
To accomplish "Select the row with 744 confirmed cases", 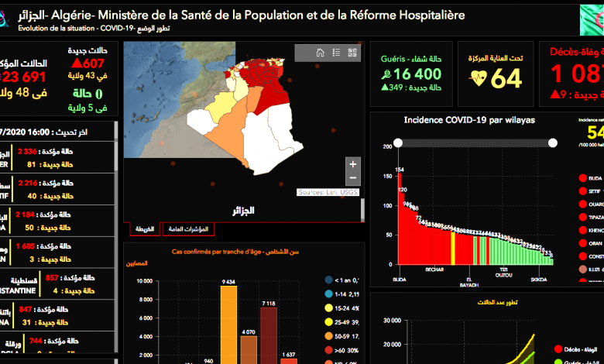I will point(57,342).
